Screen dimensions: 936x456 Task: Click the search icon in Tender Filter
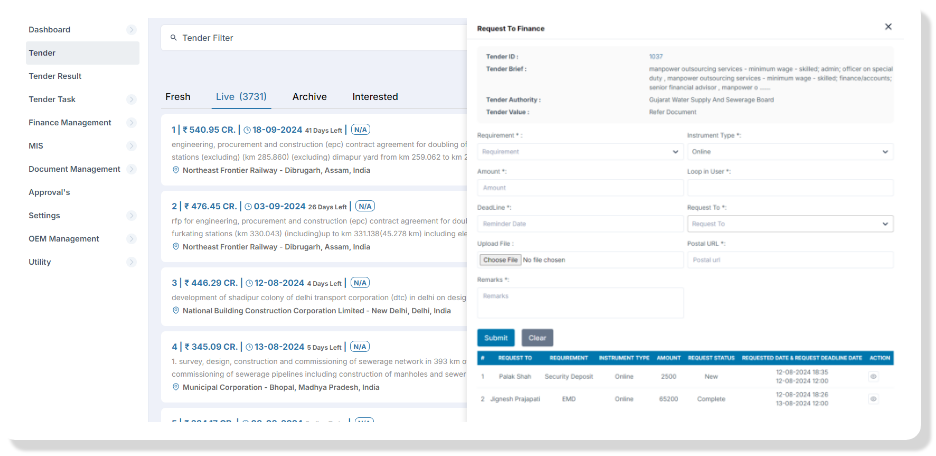pyautogui.click(x=173, y=38)
